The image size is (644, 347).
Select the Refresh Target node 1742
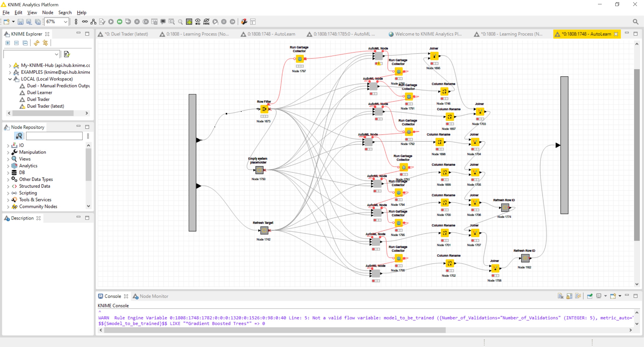pyautogui.click(x=264, y=230)
